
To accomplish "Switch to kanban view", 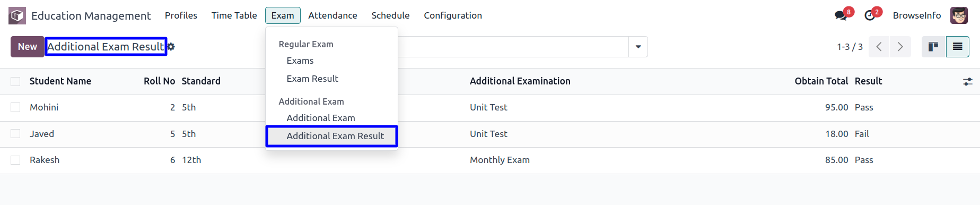I will tap(933, 47).
